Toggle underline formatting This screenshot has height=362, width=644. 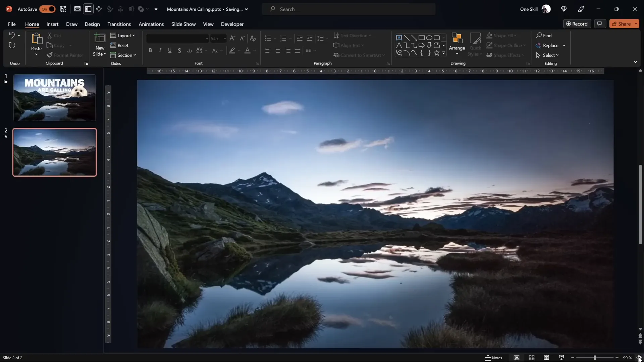(170, 50)
